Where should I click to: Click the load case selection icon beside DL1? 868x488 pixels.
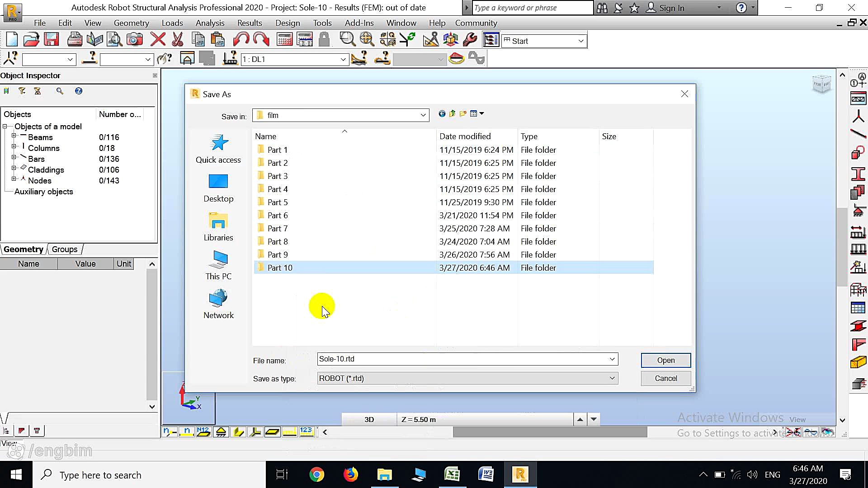tap(230, 59)
